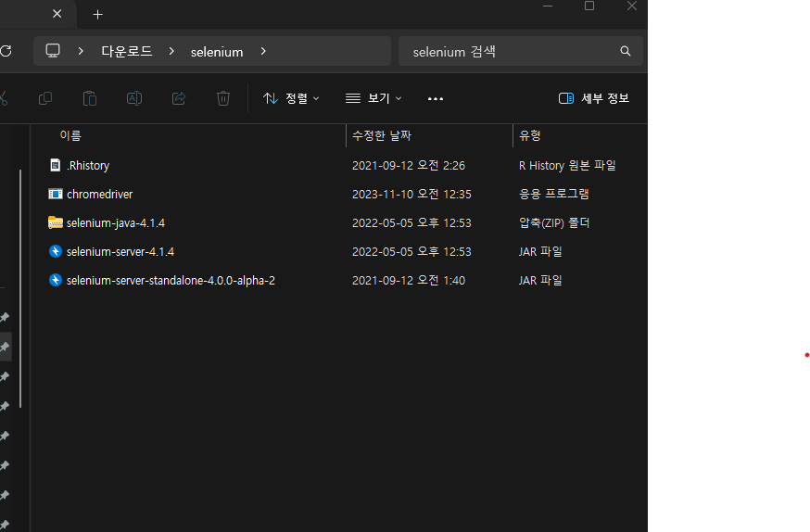This screenshot has width=810, height=532.
Task: Select the chromedriver file name
Action: click(100, 195)
